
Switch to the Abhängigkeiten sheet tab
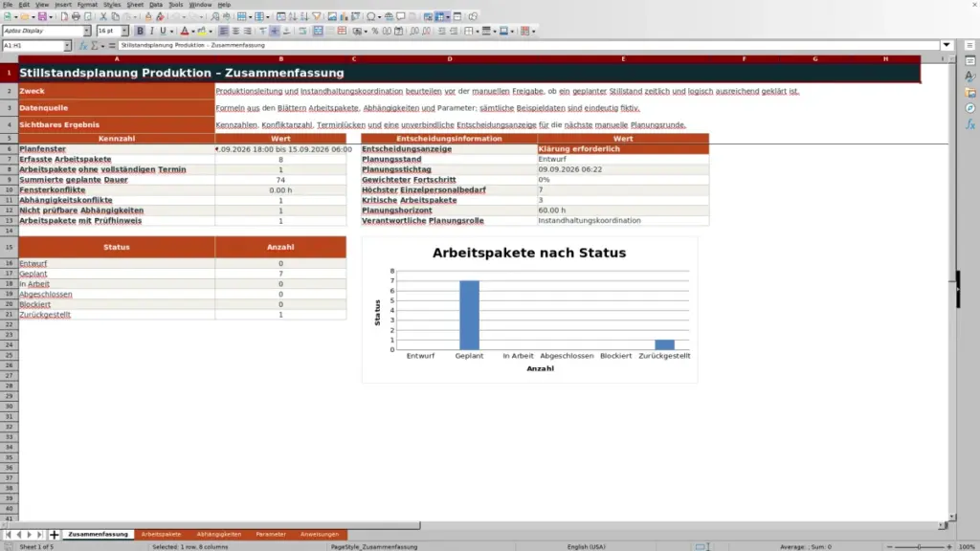pos(219,534)
